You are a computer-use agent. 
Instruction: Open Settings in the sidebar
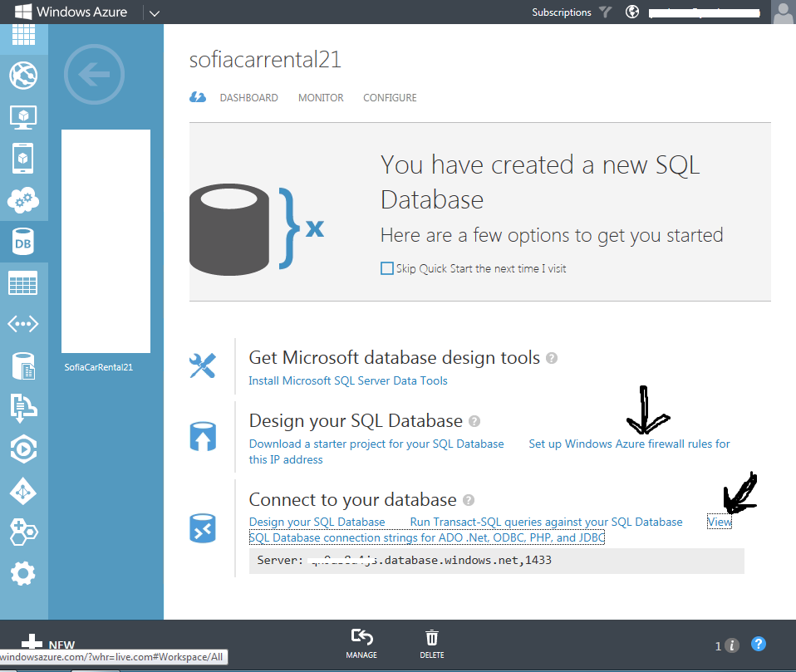[x=23, y=573]
